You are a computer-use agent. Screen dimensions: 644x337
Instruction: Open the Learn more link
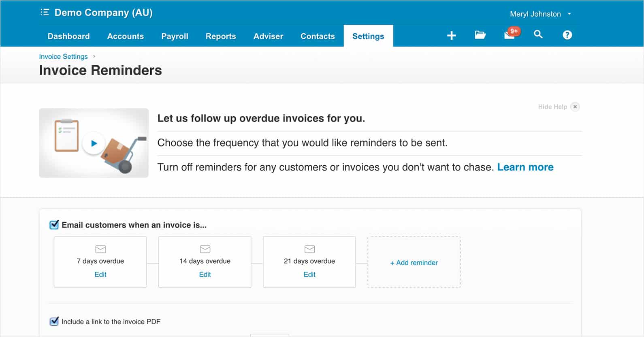click(525, 167)
